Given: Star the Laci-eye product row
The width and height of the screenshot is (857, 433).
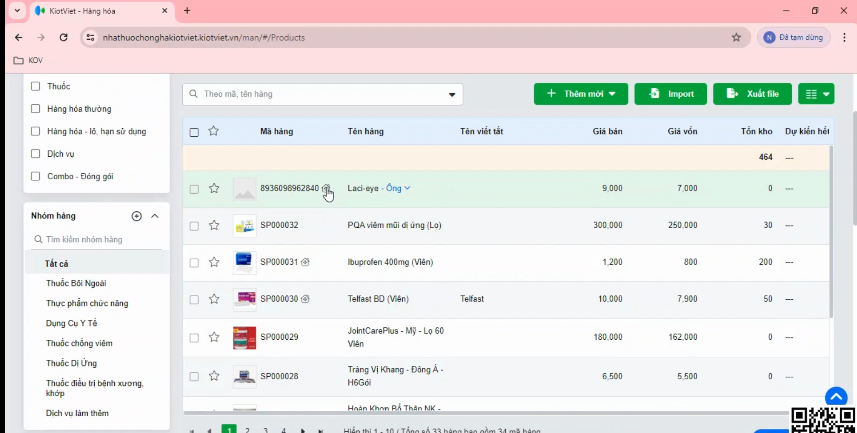Looking at the screenshot, I should (214, 188).
